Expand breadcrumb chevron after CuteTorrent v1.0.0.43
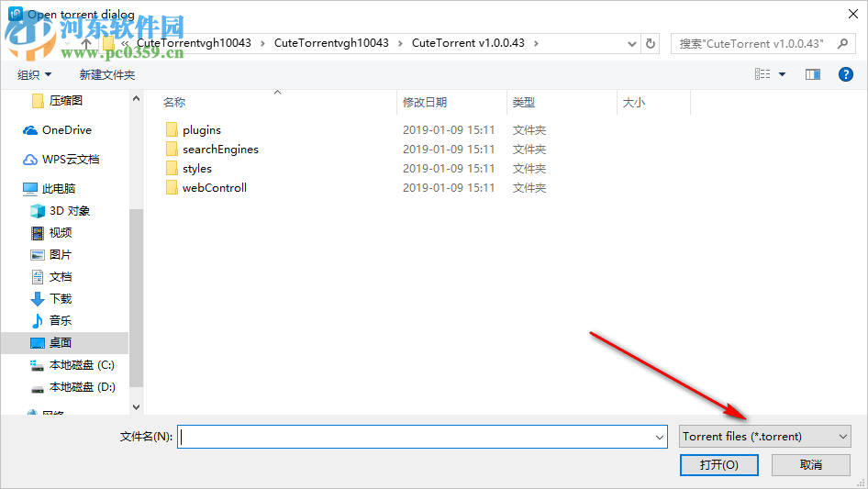Image resolution: width=868 pixels, height=489 pixels. (536, 43)
